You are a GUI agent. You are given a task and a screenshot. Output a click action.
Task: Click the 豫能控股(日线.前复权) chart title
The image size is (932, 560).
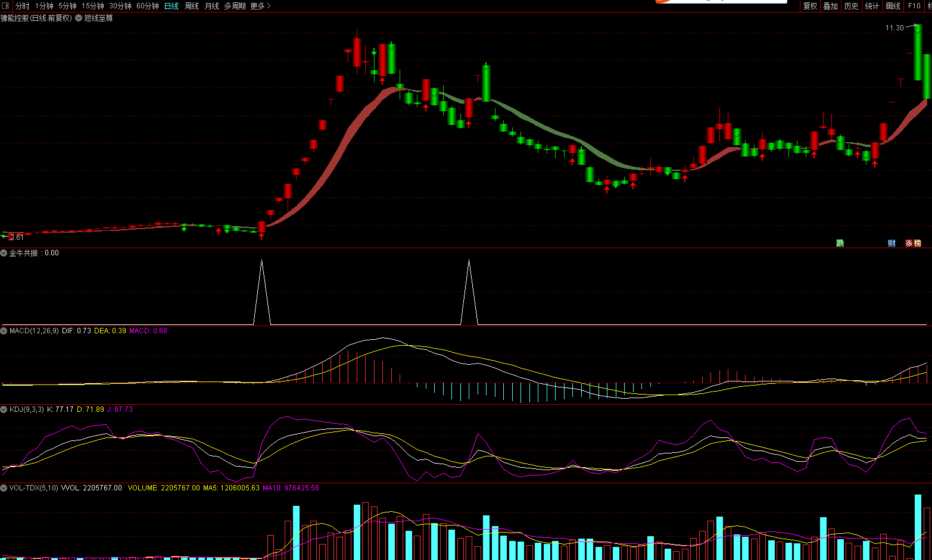(x=36, y=18)
